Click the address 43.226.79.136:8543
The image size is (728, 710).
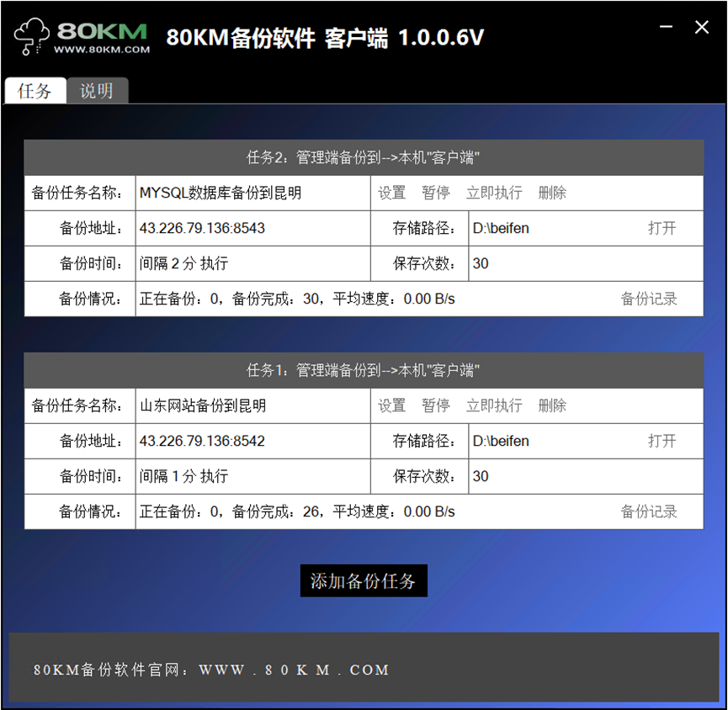tap(202, 228)
